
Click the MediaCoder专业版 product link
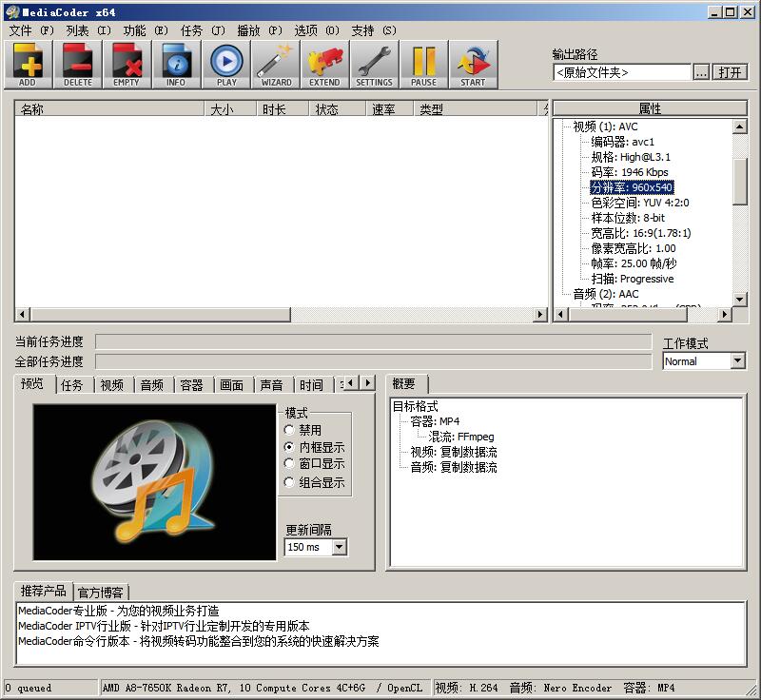point(119,611)
